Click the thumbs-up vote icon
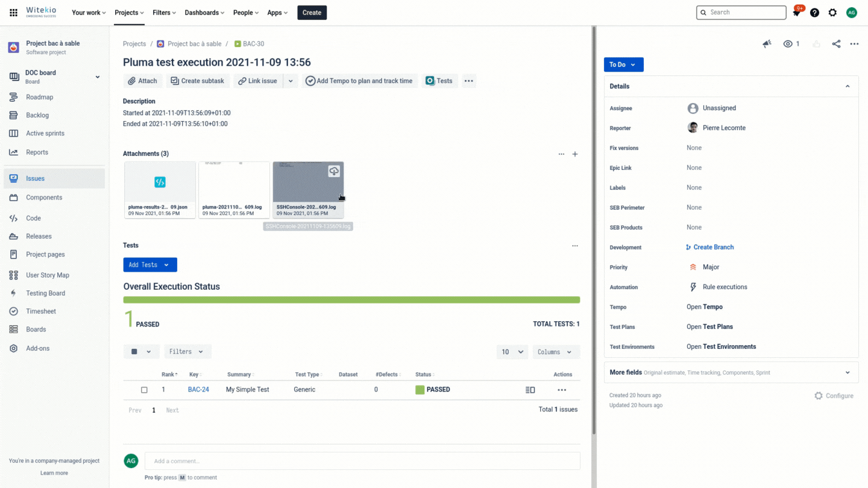The width and height of the screenshot is (868, 488). click(x=816, y=44)
